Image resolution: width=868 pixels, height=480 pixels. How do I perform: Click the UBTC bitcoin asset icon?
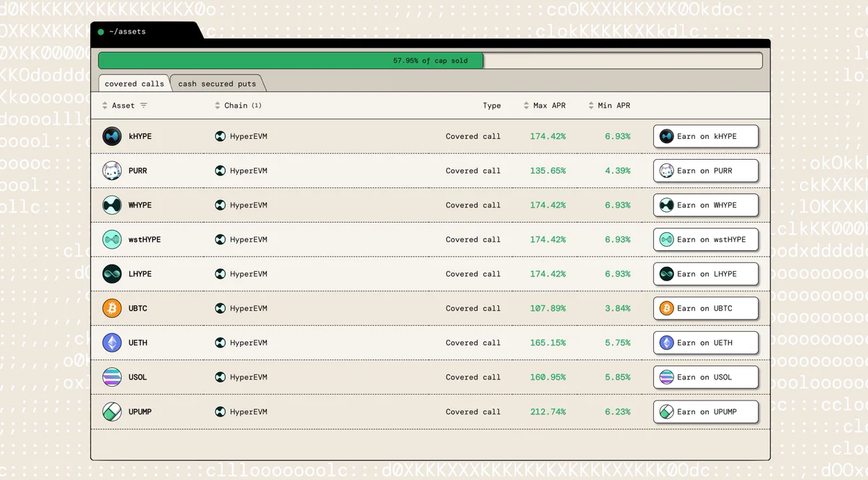[x=111, y=308]
